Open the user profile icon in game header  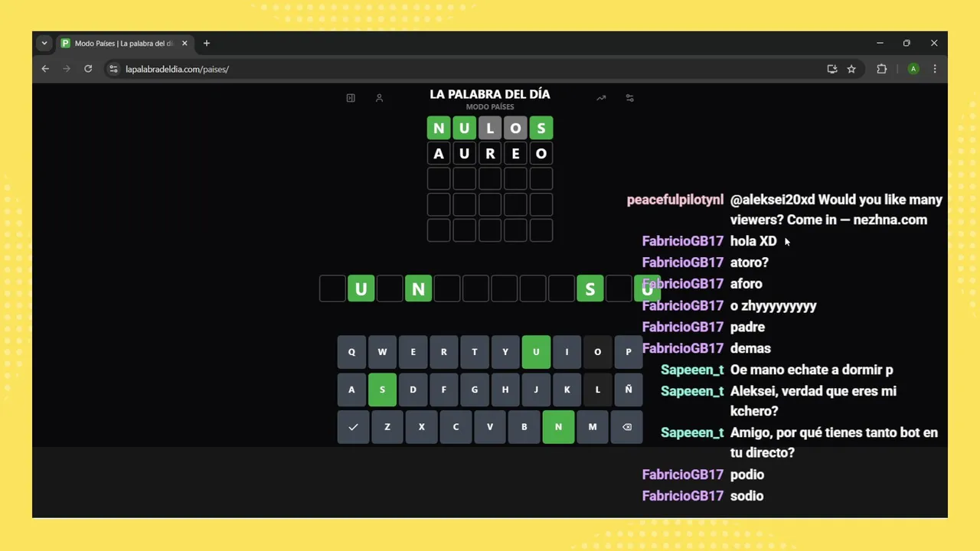(x=379, y=98)
